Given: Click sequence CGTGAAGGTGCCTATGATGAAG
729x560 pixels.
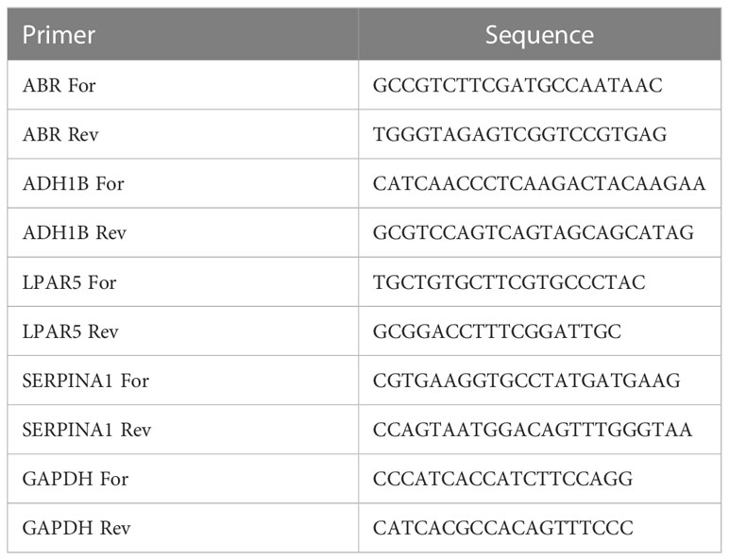Looking at the screenshot, I should (x=527, y=381).
